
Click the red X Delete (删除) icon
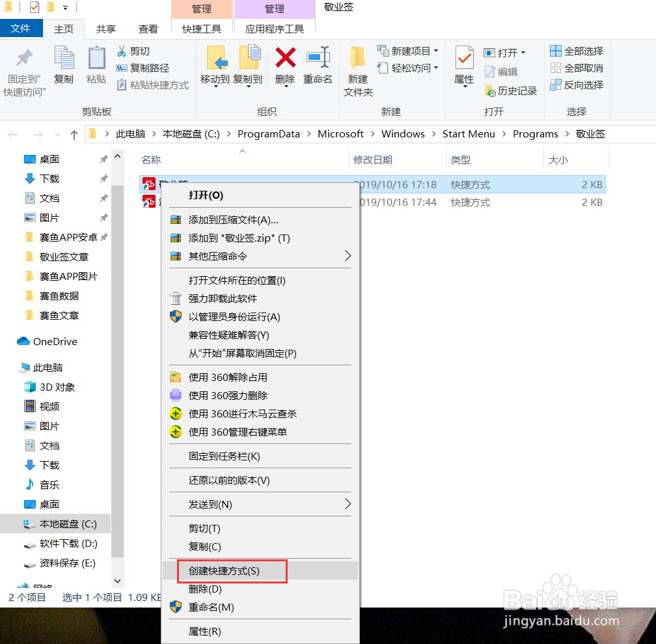click(x=285, y=57)
